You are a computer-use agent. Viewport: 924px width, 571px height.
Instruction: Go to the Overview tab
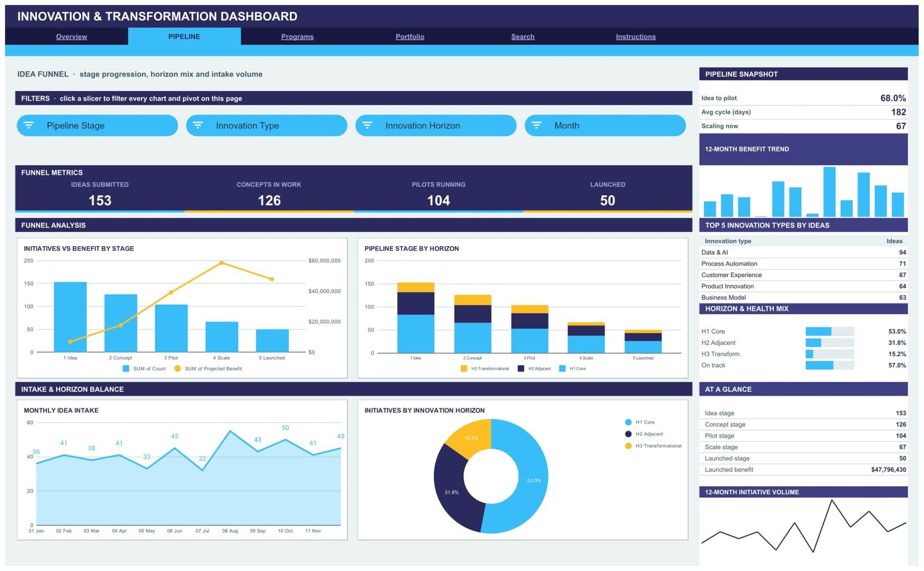coord(72,36)
